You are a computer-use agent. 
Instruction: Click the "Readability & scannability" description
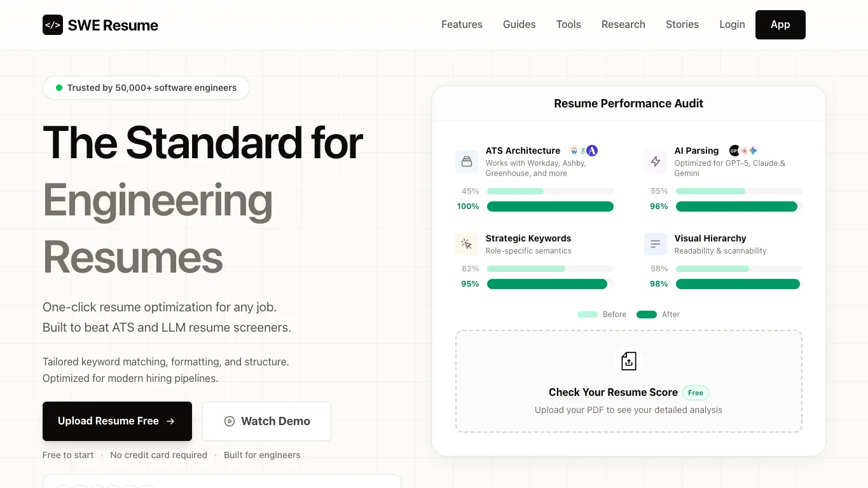coord(720,251)
